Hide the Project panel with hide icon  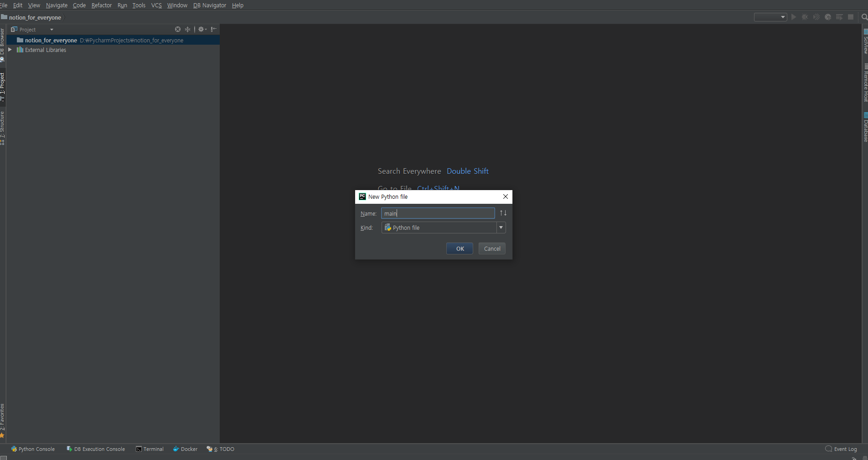(214, 29)
